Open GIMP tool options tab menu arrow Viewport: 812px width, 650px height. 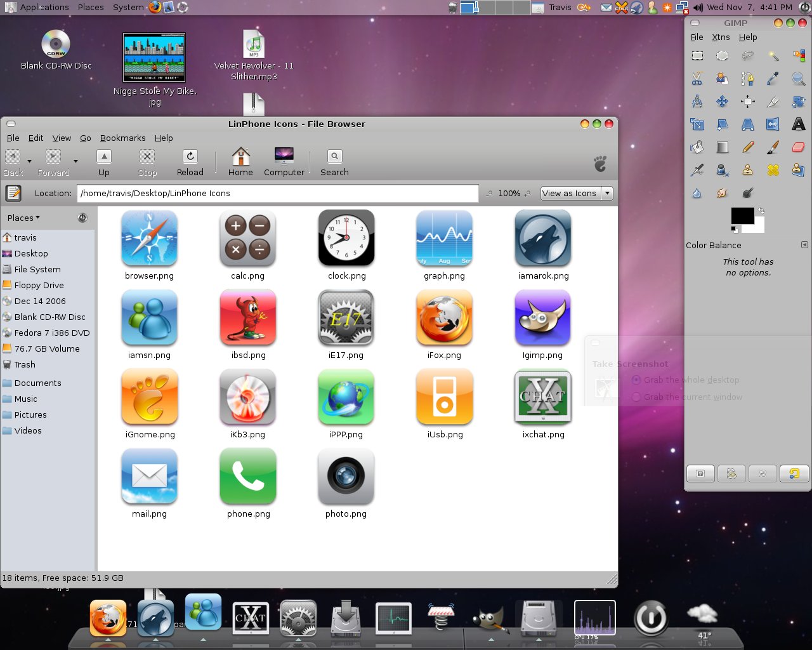(x=804, y=245)
